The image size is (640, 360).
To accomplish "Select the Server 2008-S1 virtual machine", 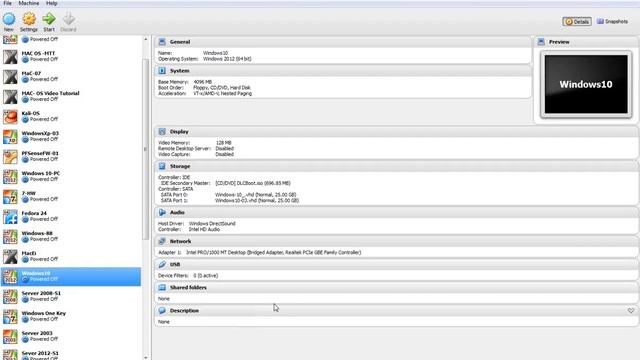I will tap(71, 296).
